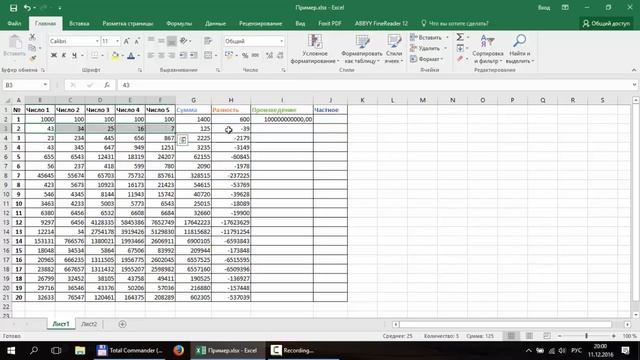Image resolution: width=640 pixels, height=360 pixels.
Task: Click the Fill down arrow icon
Action: pyautogui.click(x=460, y=48)
